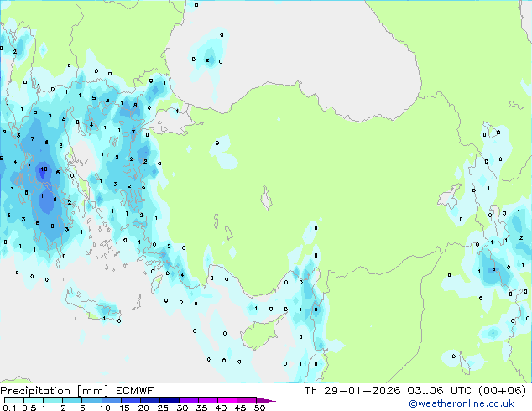
Task: Pick the magenta swatch between 40 and 45
Action: click(227, 400)
